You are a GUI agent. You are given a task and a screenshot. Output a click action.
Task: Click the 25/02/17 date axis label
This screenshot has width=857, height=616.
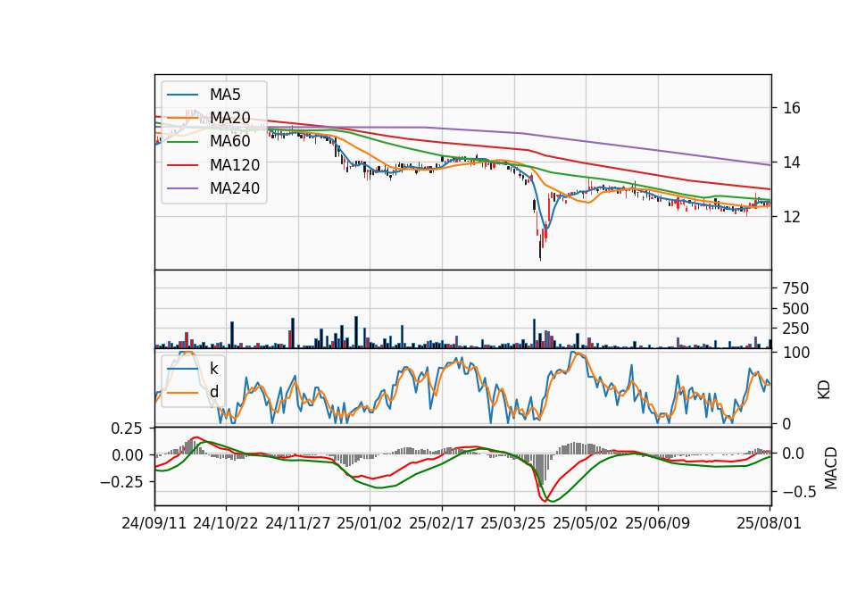(442, 523)
